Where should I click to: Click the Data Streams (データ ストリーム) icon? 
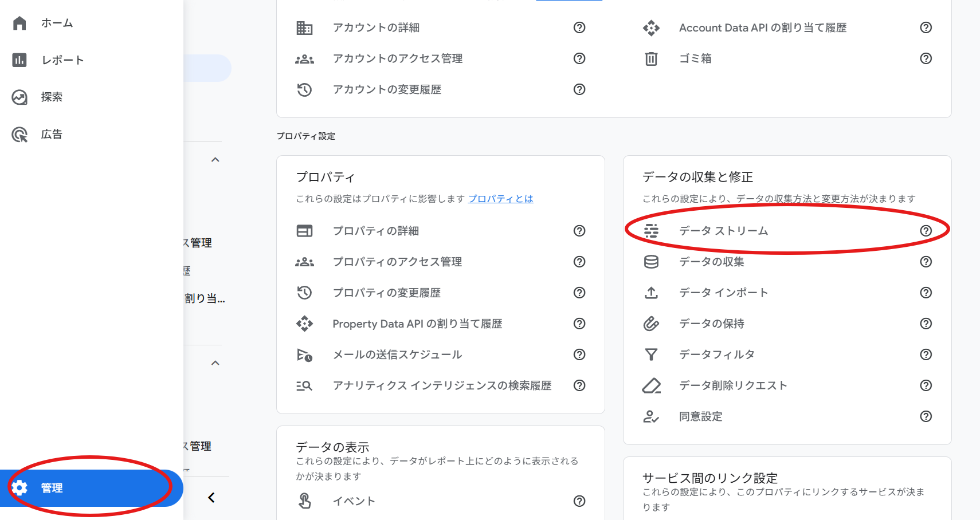tap(651, 231)
